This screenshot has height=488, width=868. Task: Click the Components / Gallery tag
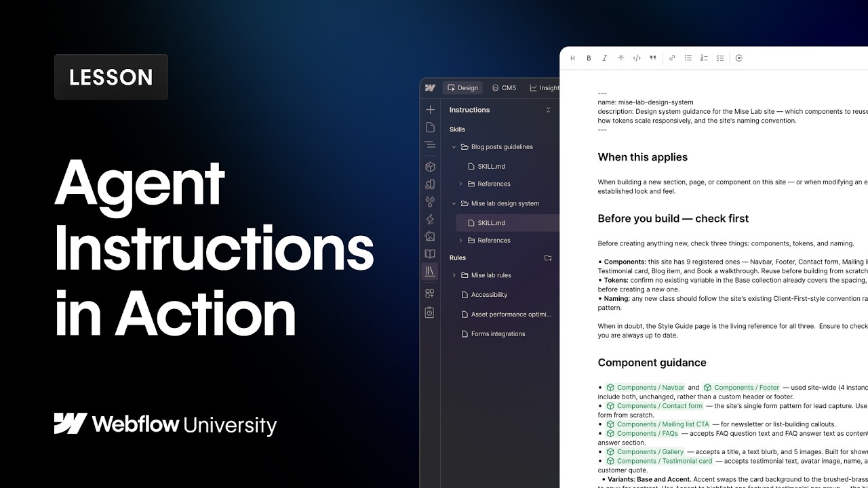[x=645, y=452]
